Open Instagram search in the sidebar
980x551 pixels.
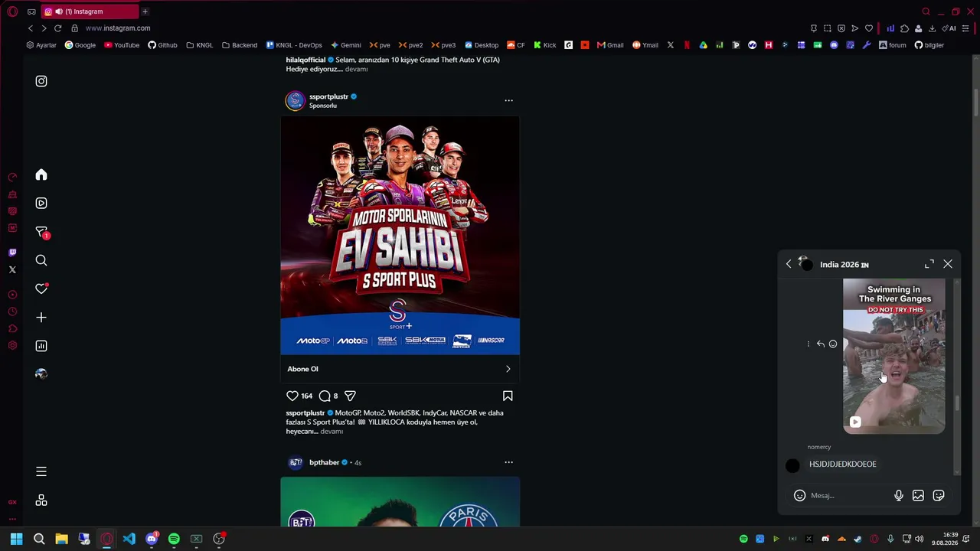coord(41,260)
